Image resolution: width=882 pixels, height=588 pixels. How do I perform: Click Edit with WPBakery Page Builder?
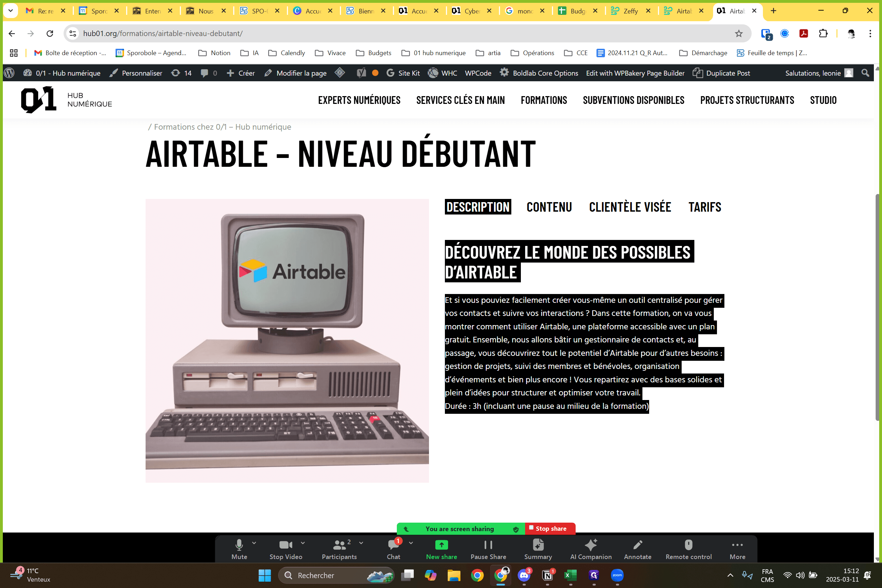point(635,73)
